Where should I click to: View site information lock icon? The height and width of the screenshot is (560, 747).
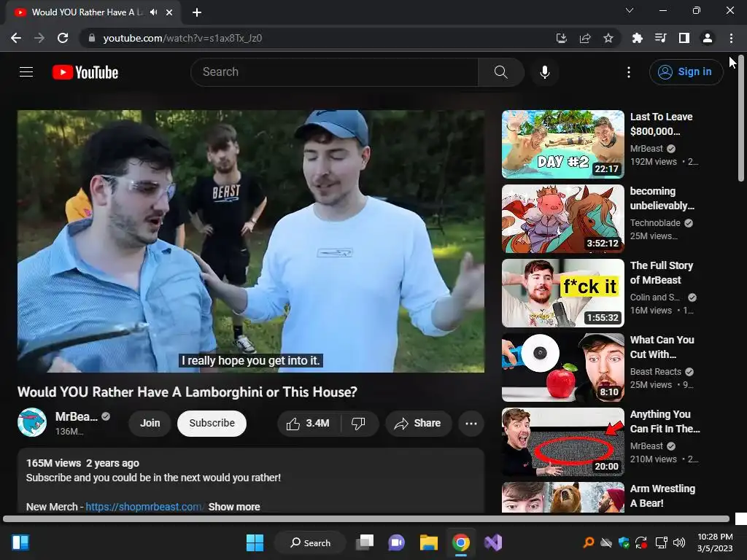[92, 38]
